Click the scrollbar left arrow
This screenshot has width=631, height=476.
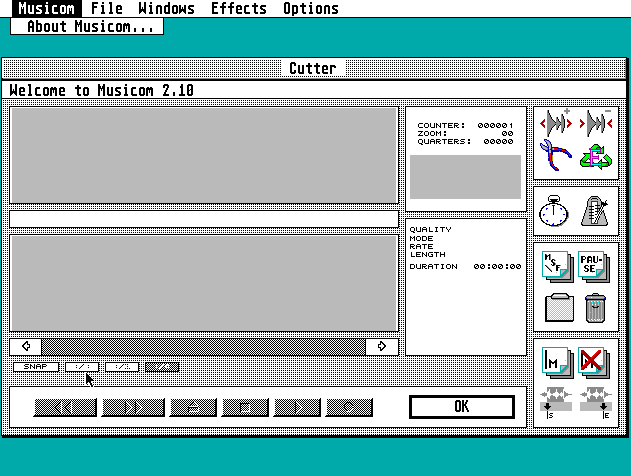point(26,346)
